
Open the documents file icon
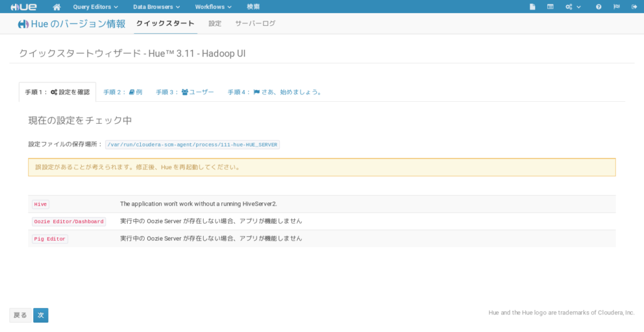(532, 7)
